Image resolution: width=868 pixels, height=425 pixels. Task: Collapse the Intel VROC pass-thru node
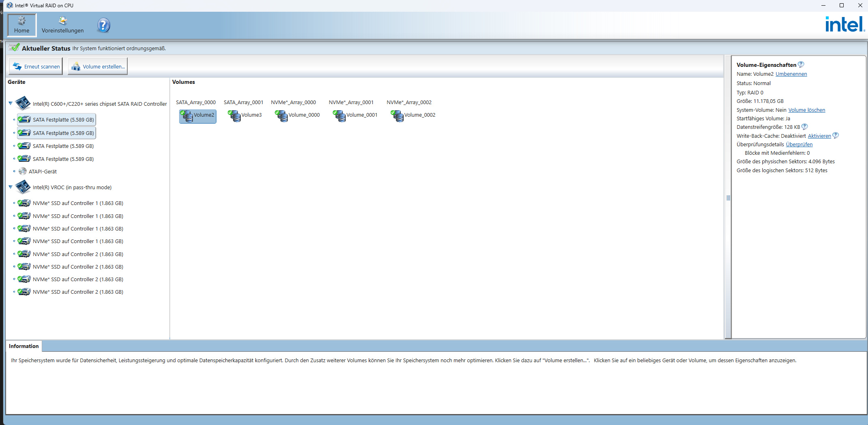click(11, 187)
